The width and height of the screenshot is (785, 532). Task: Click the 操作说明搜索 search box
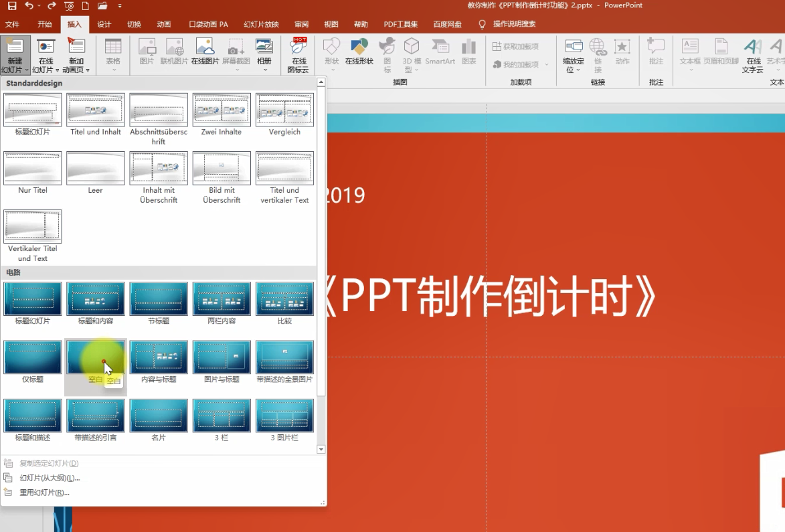(x=514, y=24)
